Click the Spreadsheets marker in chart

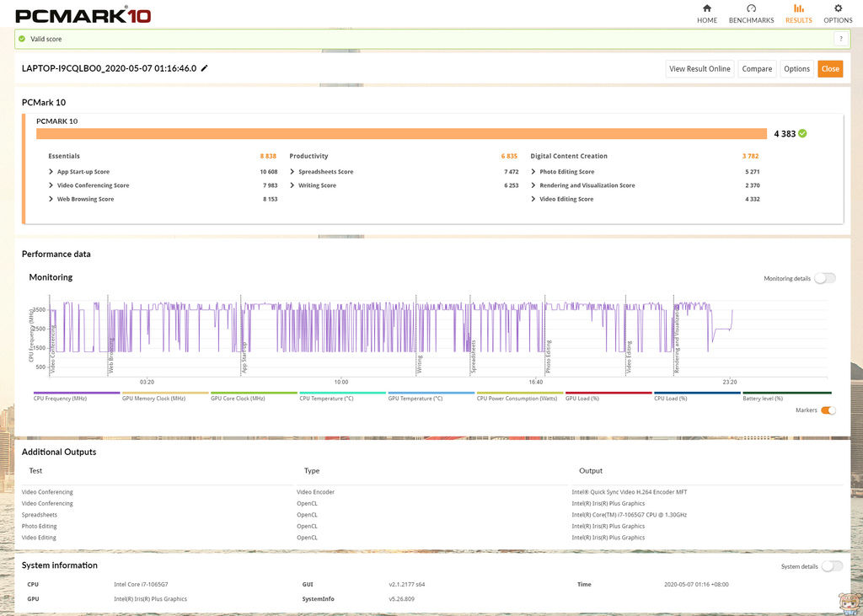tap(473, 356)
